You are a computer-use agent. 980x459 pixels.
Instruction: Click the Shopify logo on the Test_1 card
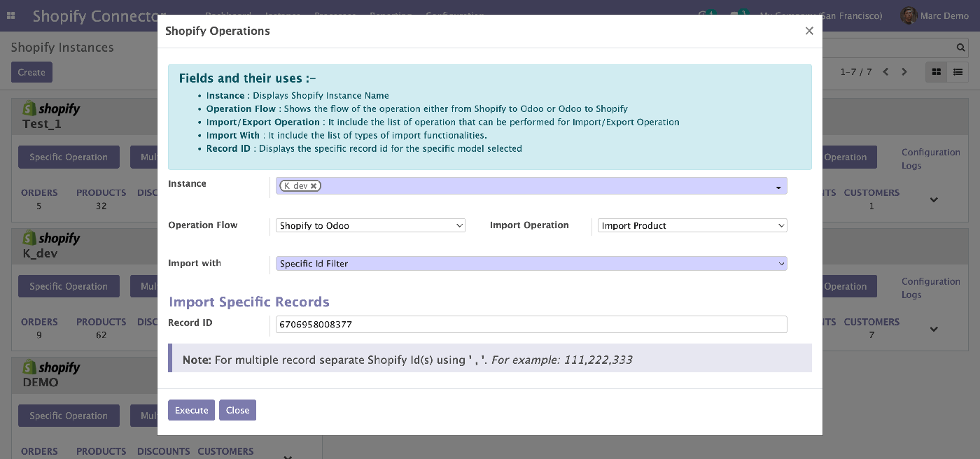pyautogui.click(x=51, y=108)
